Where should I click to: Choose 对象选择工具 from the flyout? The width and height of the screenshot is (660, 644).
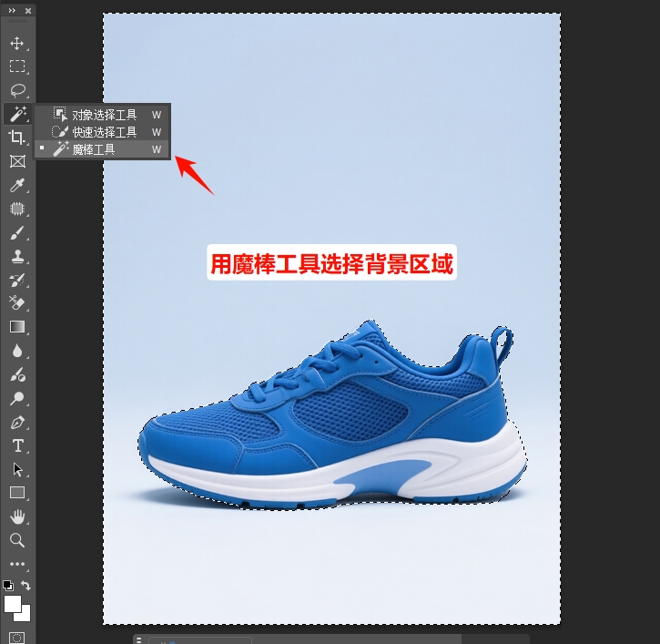[x=102, y=115]
